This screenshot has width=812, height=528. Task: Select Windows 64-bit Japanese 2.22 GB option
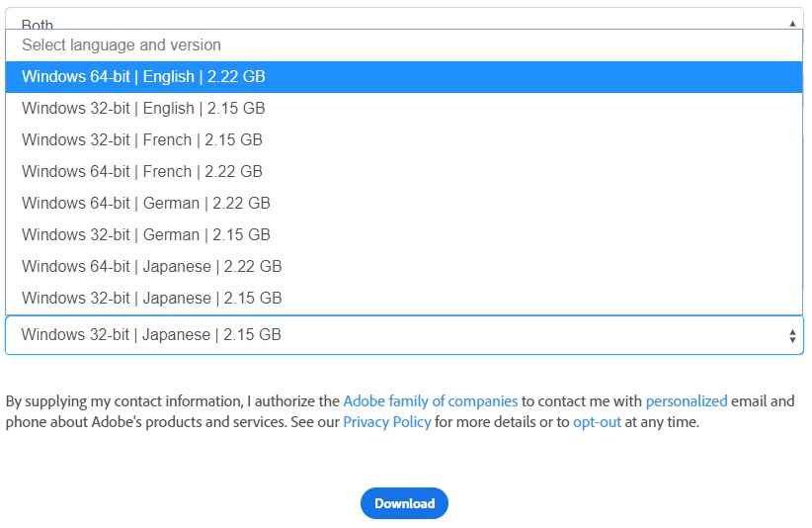(404, 266)
